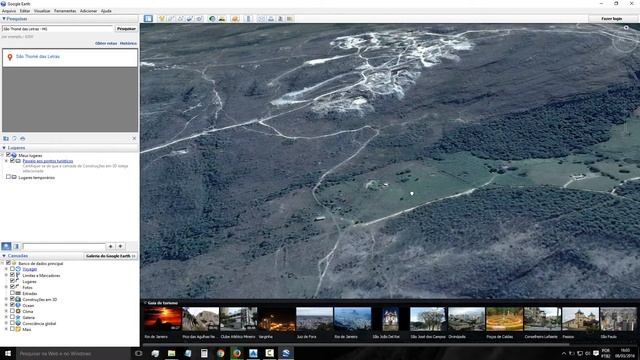Expand the Mais layer node
Image resolution: width=640 pixels, height=360 pixels.
coord(6,329)
